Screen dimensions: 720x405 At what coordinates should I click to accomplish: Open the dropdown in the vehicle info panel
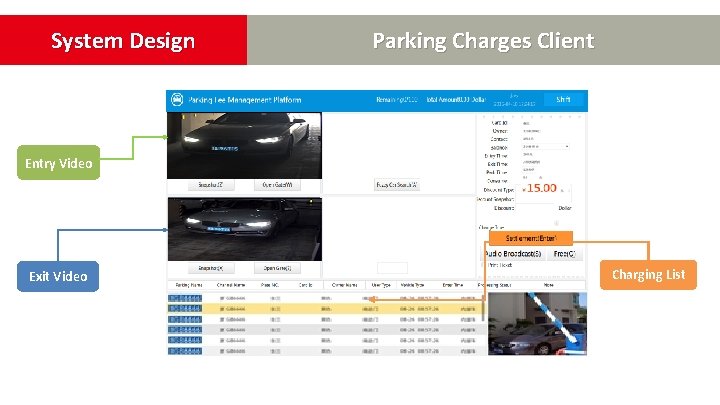click(546, 146)
